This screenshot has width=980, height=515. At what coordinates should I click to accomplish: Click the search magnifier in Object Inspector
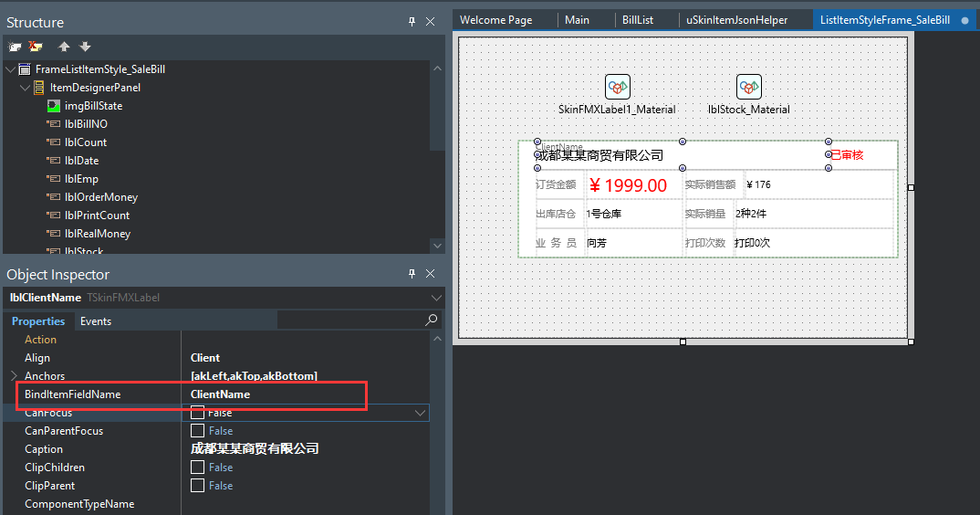432,320
